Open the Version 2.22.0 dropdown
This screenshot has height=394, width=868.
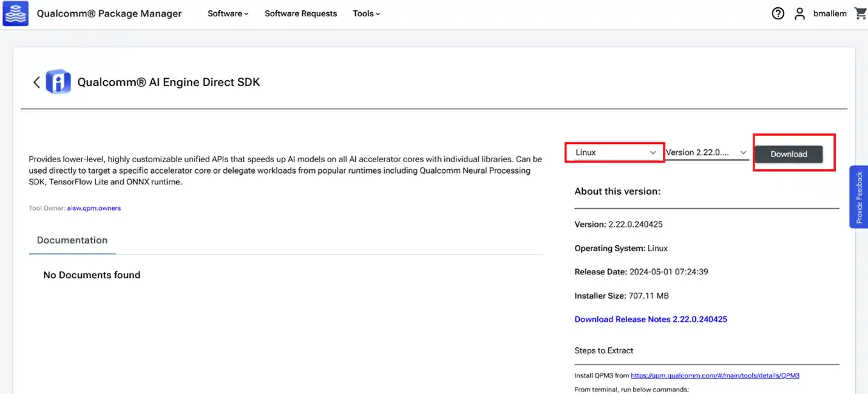pyautogui.click(x=707, y=152)
